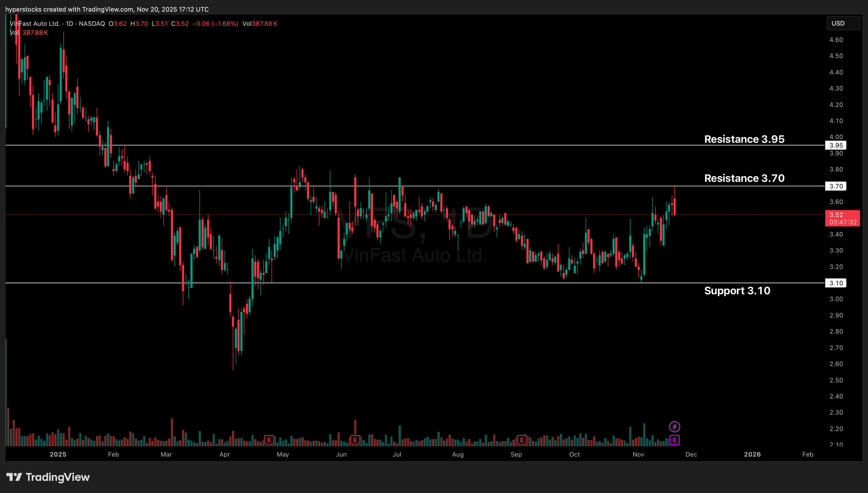This screenshot has height=493, width=868.
Task: Click the purple lightning bolt event icon
Action: pos(674,427)
